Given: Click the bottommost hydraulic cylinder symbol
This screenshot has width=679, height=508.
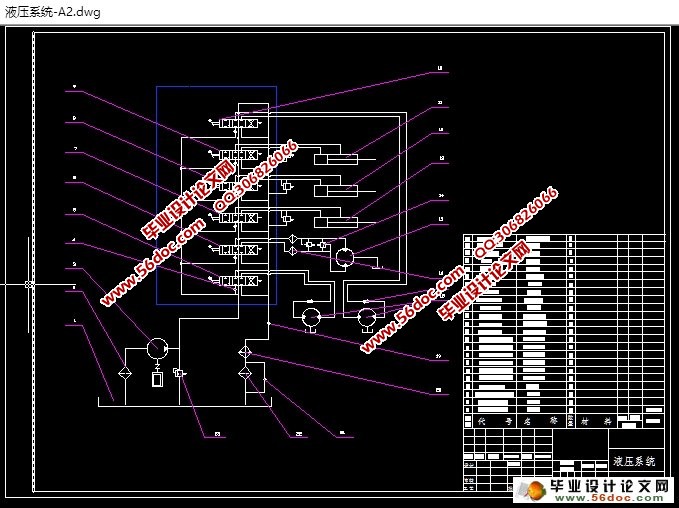Looking at the screenshot, I should [x=334, y=220].
